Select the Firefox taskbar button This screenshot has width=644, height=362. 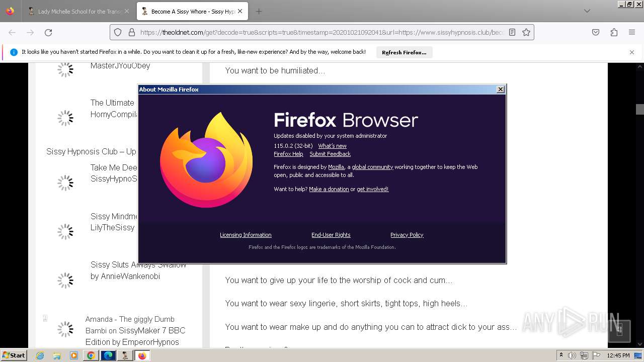click(142, 355)
